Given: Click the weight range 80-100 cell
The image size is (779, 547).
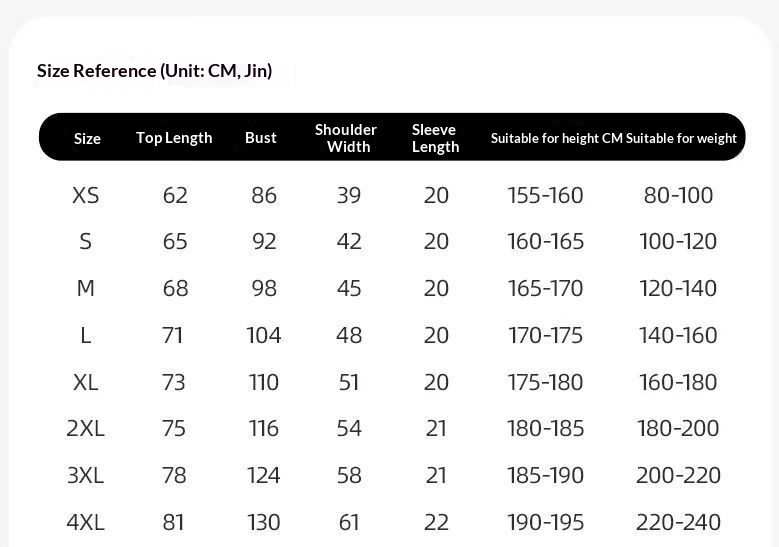Looking at the screenshot, I should (679, 195).
